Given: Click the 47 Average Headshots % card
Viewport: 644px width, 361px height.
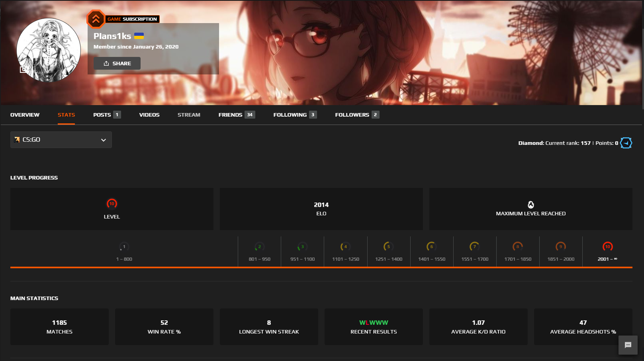Looking at the screenshot, I should [583, 327].
